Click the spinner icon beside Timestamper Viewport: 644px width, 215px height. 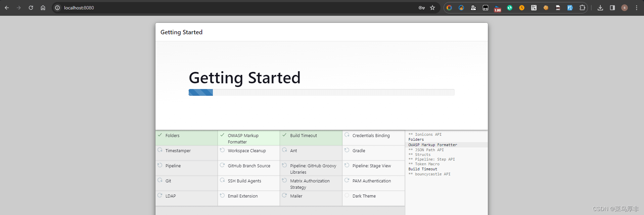click(x=160, y=150)
